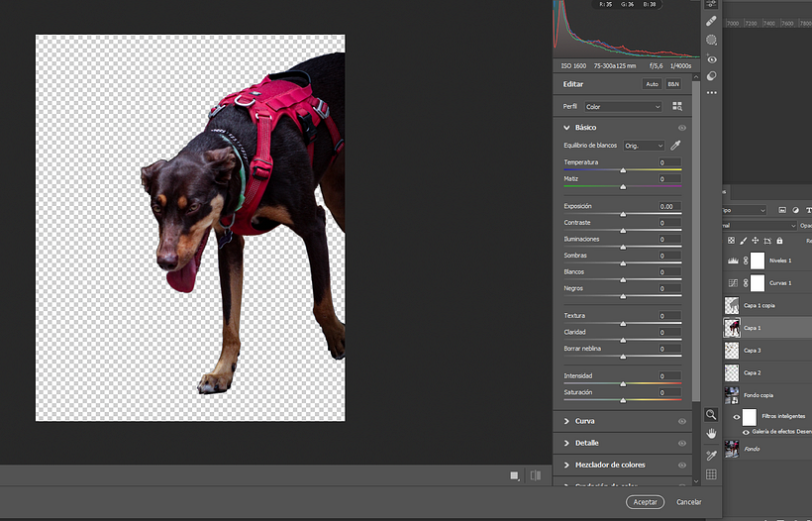Screen dimensions: 812x521
Task: Lock layer position move icon
Action: coord(755,241)
